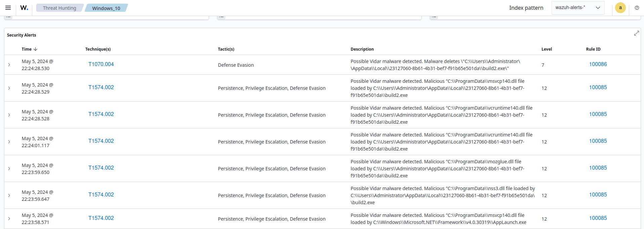The width and height of the screenshot is (644, 229).
Task: Click the Time column sort arrow
Action: 36,49
